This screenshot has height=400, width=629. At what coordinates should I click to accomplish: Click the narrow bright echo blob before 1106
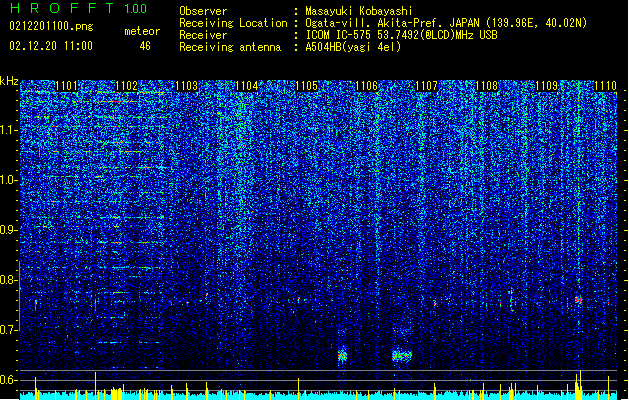point(342,355)
